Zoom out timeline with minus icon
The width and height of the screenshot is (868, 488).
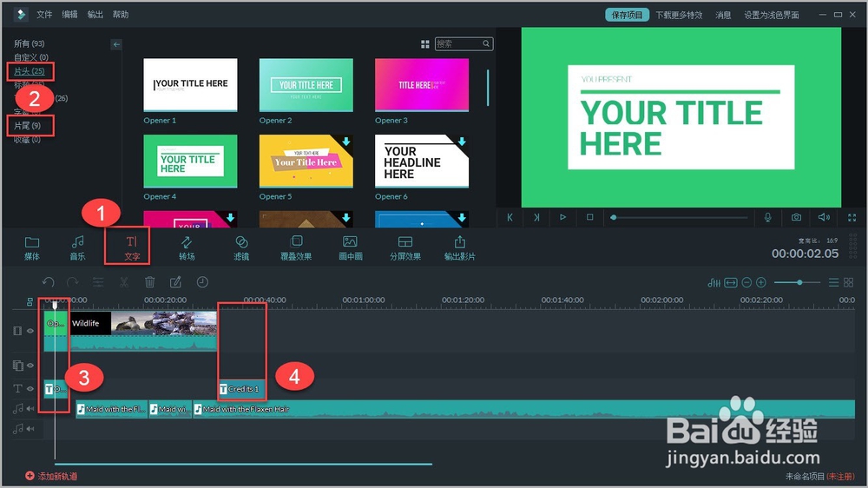coord(746,283)
